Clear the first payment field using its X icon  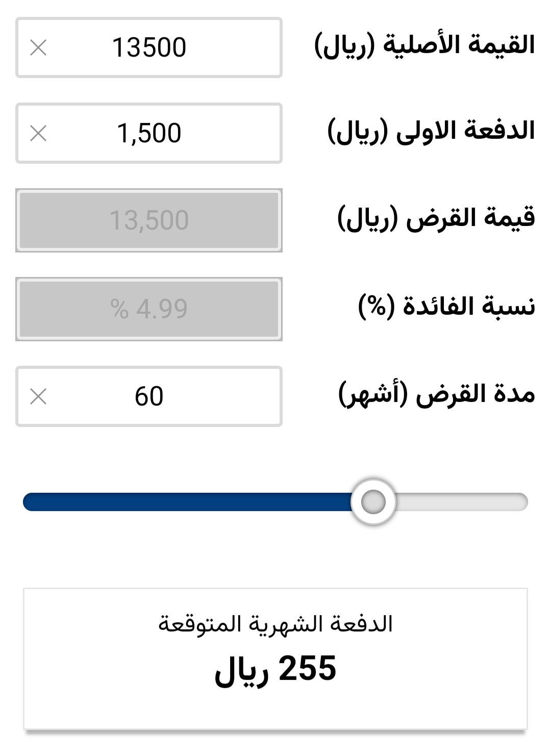click(38, 134)
